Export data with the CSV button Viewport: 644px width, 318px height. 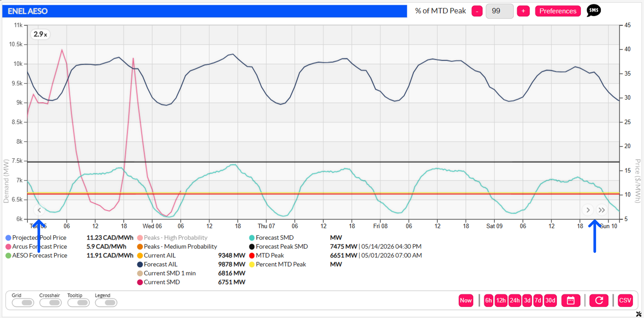point(625,300)
